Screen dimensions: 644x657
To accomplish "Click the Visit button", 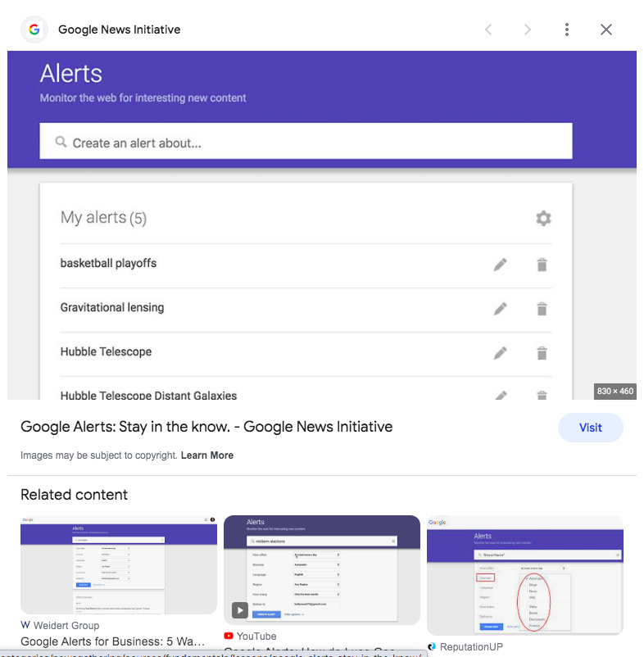I will [591, 428].
